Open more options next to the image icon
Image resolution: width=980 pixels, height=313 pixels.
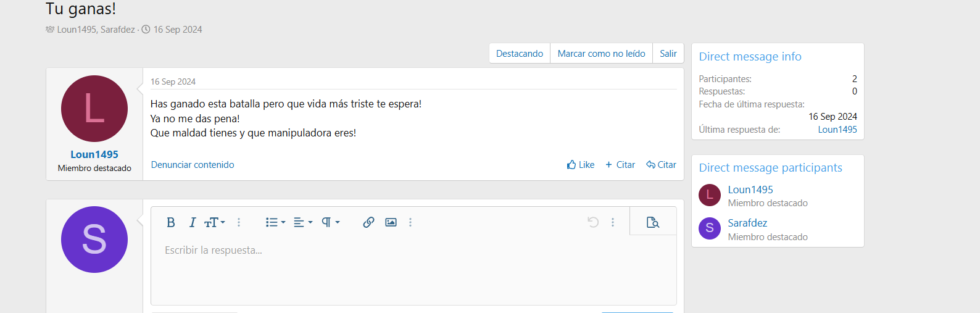pos(410,222)
